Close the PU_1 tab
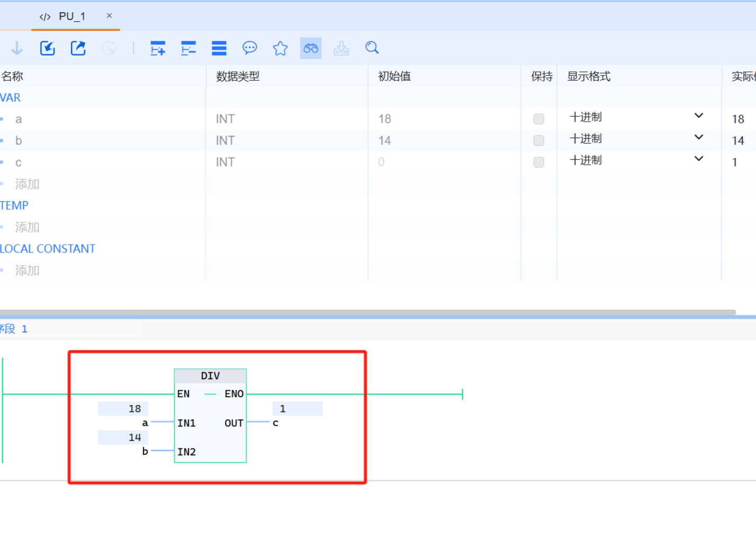756x540 pixels. point(109,16)
